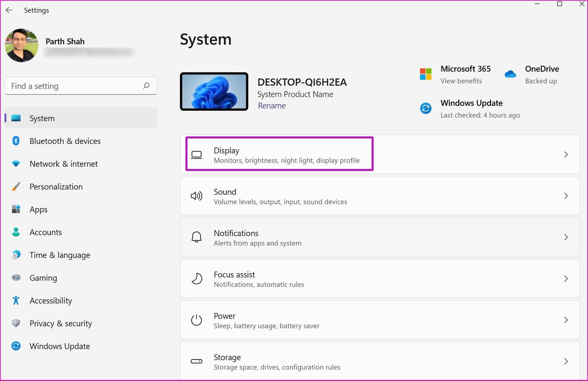
Task: Open Privacy & security label
Action: pyautogui.click(x=61, y=324)
